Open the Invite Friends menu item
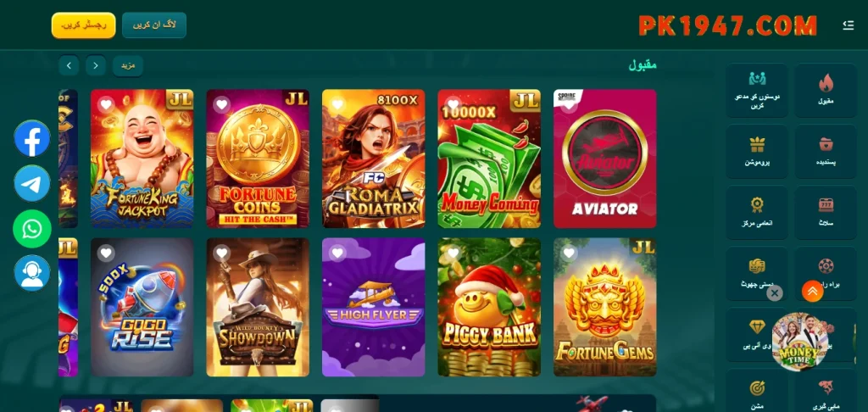The image size is (868, 412). [757, 90]
